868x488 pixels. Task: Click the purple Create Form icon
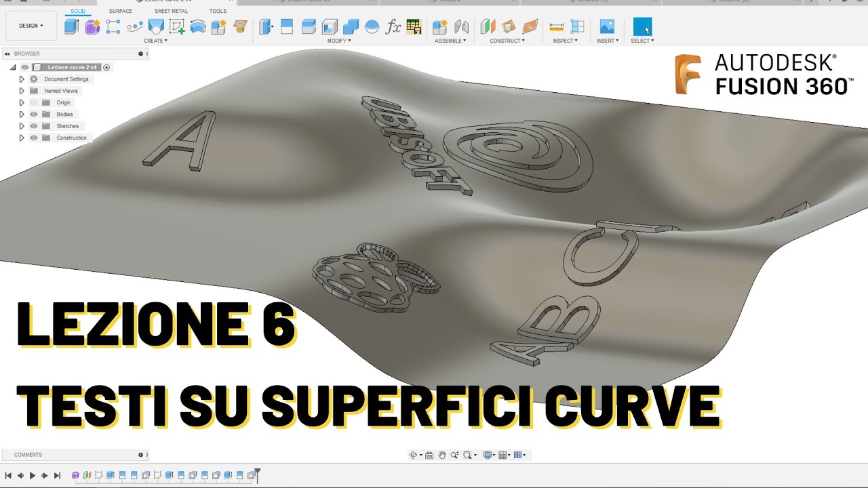[92, 26]
